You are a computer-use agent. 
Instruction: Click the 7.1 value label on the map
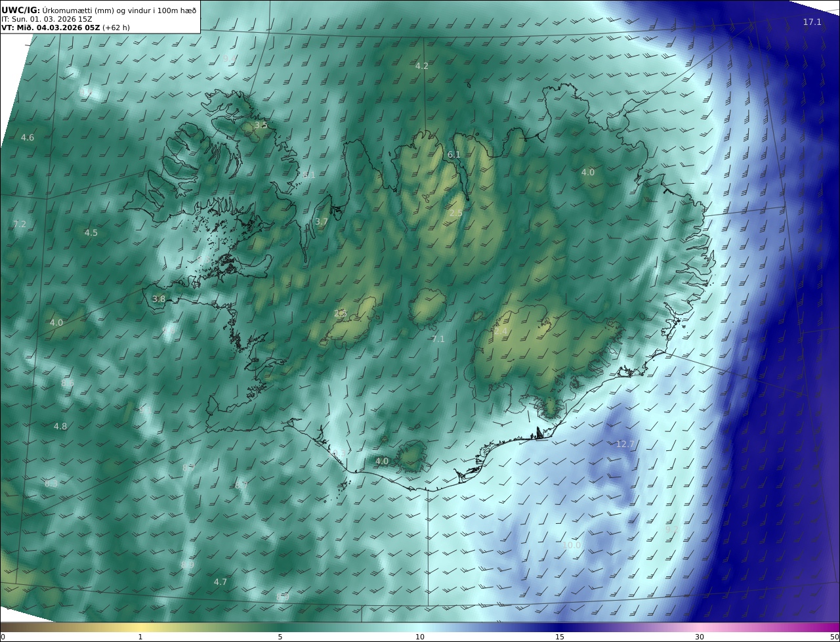[438, 339]
